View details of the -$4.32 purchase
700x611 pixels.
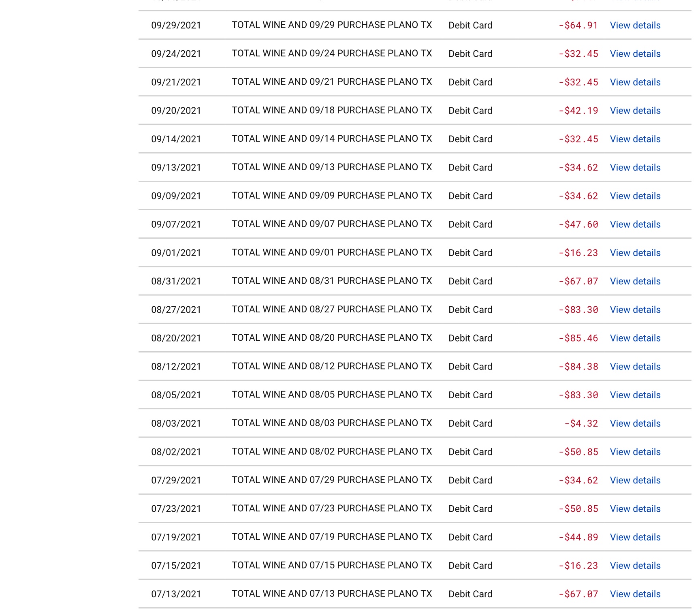coord(635,423)
